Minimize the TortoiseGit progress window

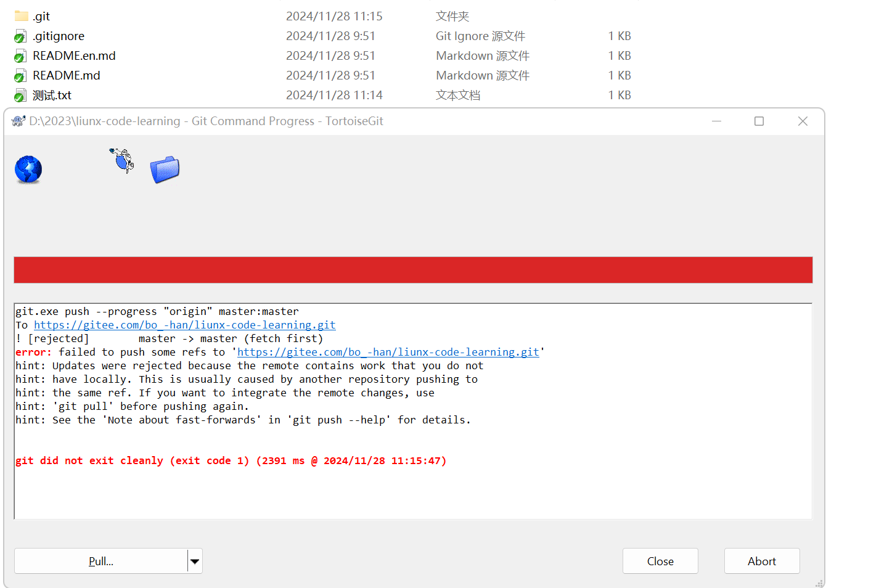tap(716, 121)
